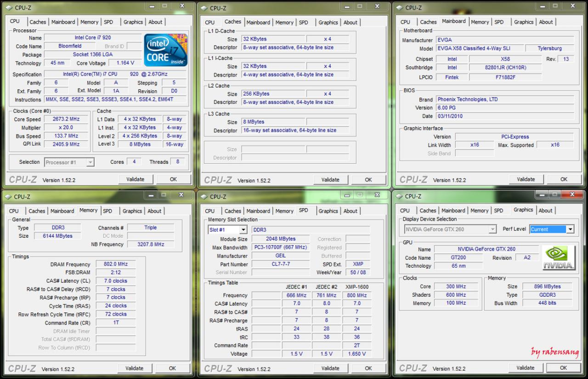Select the Memory tab in the Caches window
Screen dimensions: 588x379
click(284, 23)
